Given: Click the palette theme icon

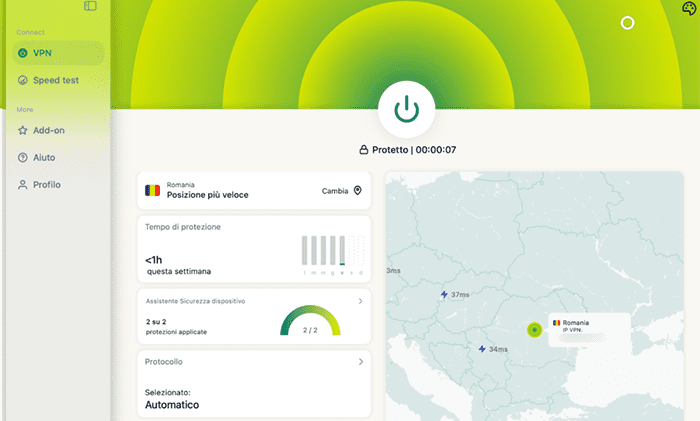Looking at the screenshot, I should pos(689,8).
